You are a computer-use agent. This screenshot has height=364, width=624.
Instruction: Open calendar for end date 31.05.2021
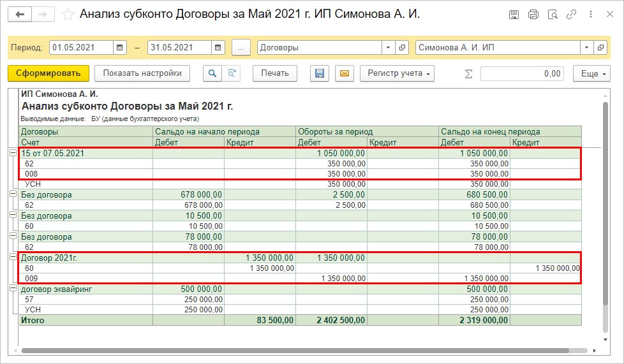(218, 47)
